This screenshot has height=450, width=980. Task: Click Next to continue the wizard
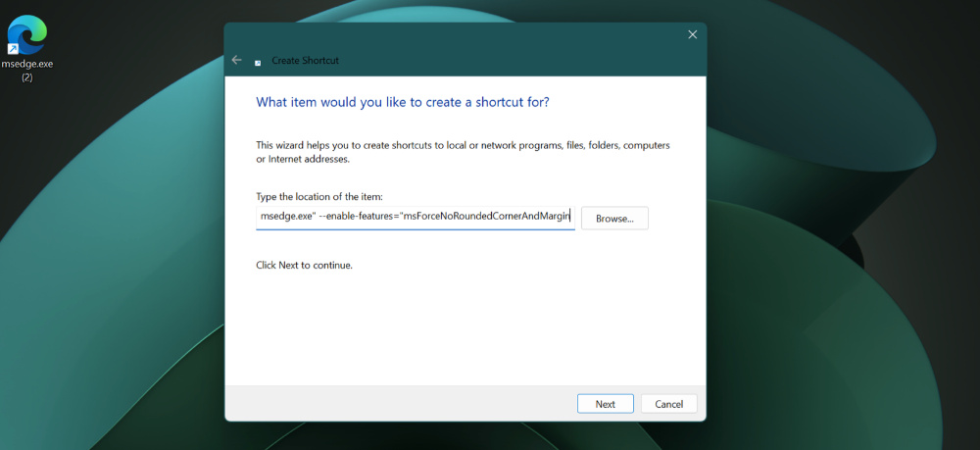tap(605, 404)
